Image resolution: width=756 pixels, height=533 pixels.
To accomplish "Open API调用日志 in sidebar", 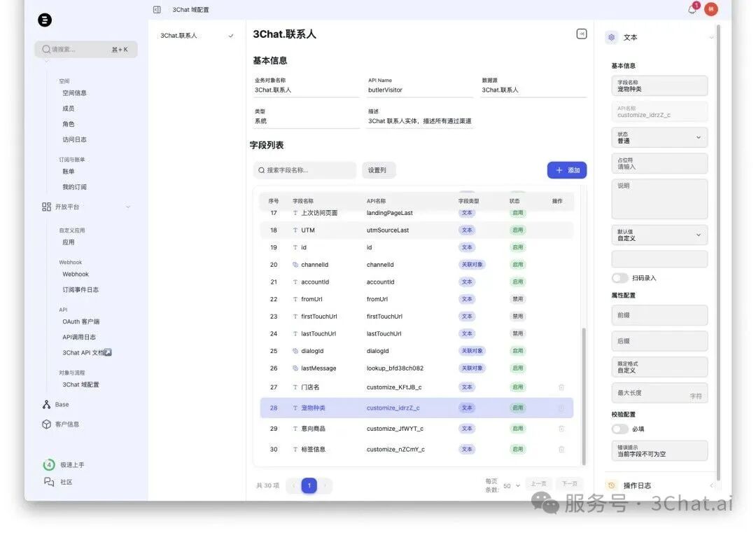I will (79, 337).
